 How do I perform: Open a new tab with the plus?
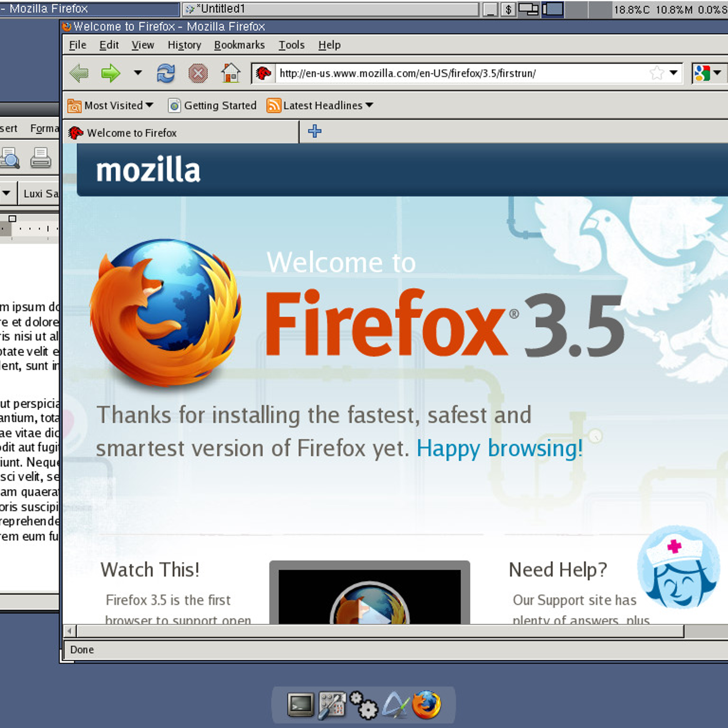(314, 131)
